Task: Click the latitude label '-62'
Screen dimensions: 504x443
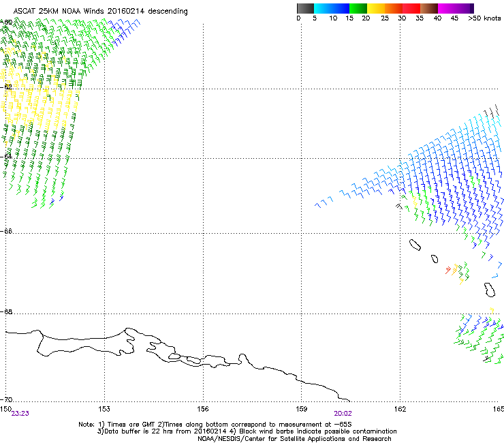Action: [6, 87]
